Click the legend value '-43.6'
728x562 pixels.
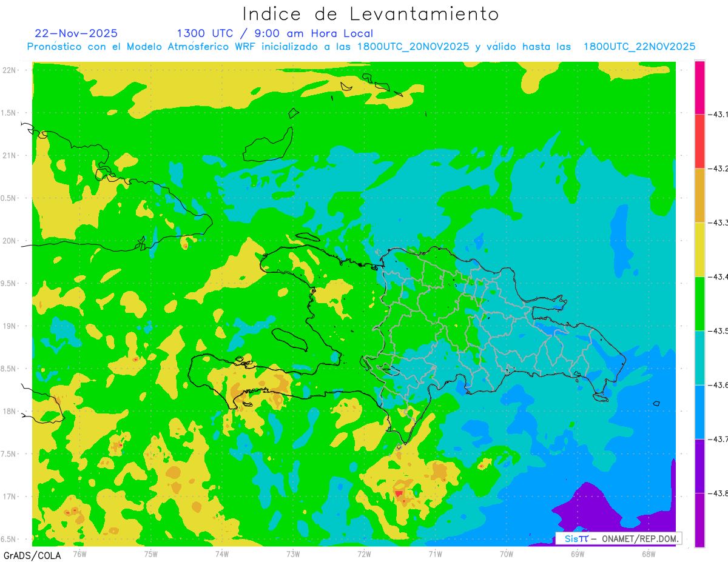pyautogui.click(x=718, y=385)
